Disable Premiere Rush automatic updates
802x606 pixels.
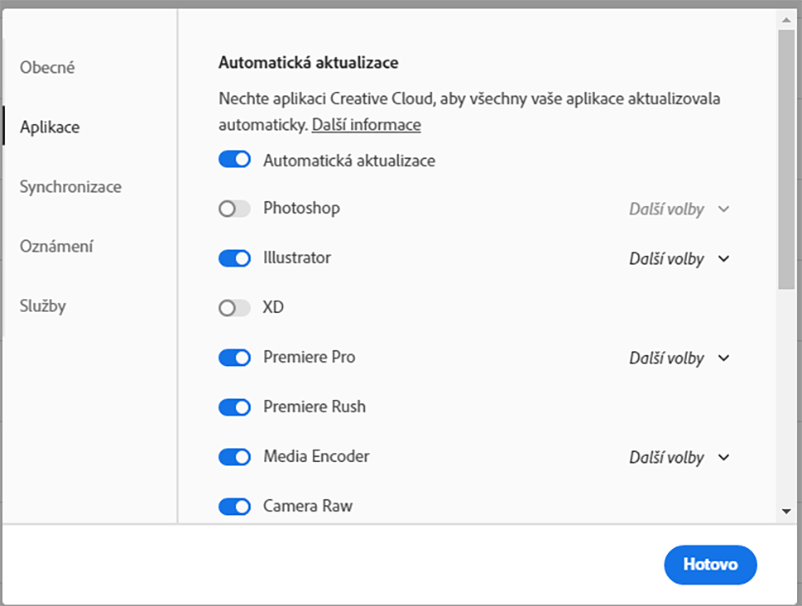click(234, 407)
